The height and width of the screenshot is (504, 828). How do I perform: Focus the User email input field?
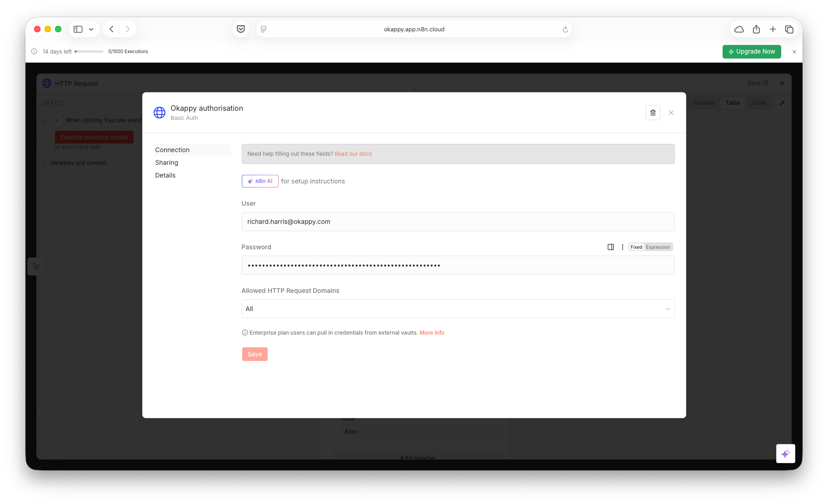(x=458, y=222)
